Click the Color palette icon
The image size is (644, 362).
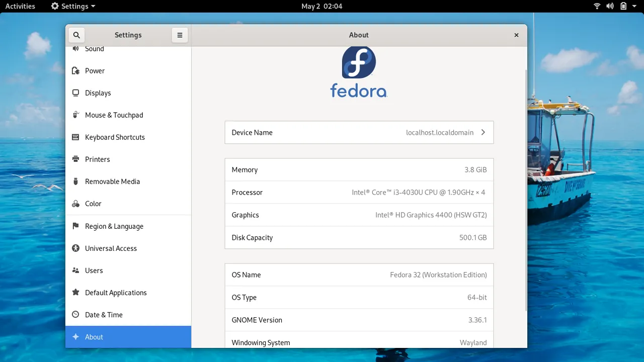75,204
